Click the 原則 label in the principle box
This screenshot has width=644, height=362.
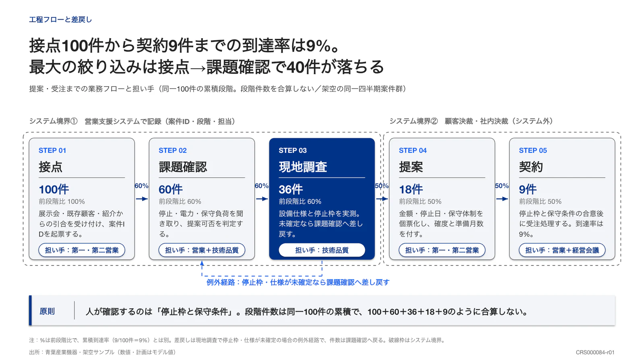(47, 311)
